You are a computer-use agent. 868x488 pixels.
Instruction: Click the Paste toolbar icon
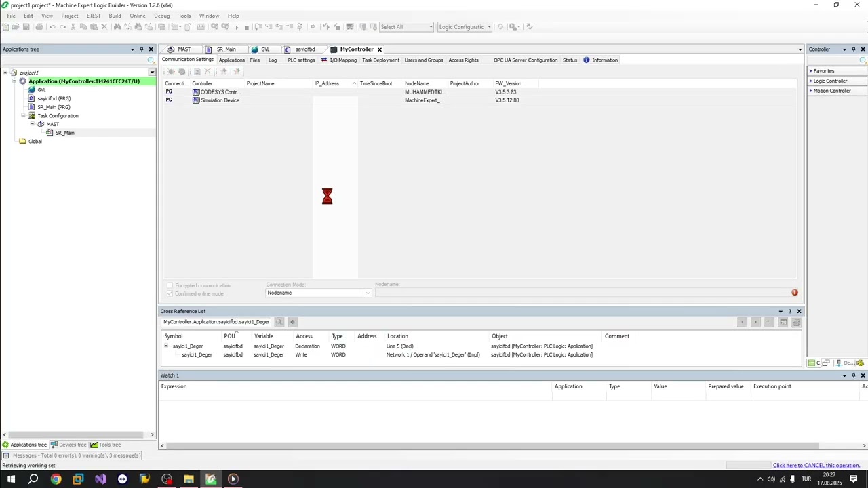94,27
